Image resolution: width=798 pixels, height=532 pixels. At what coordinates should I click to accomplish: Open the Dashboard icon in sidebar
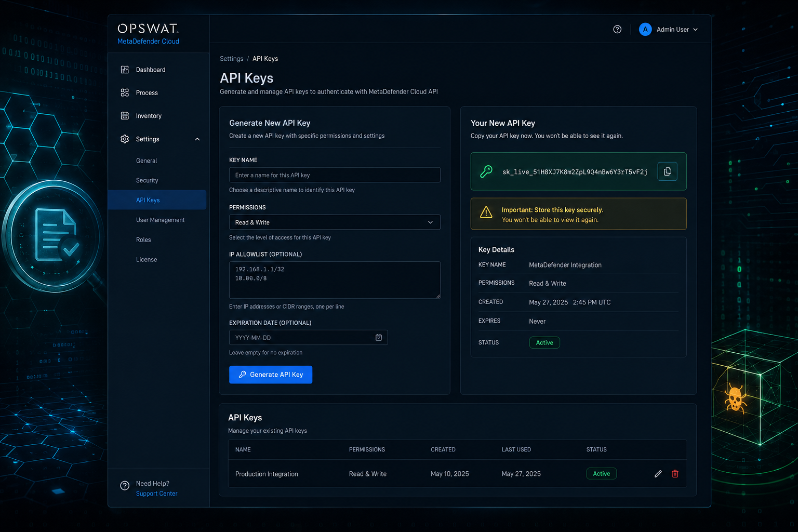coord(125,70)
